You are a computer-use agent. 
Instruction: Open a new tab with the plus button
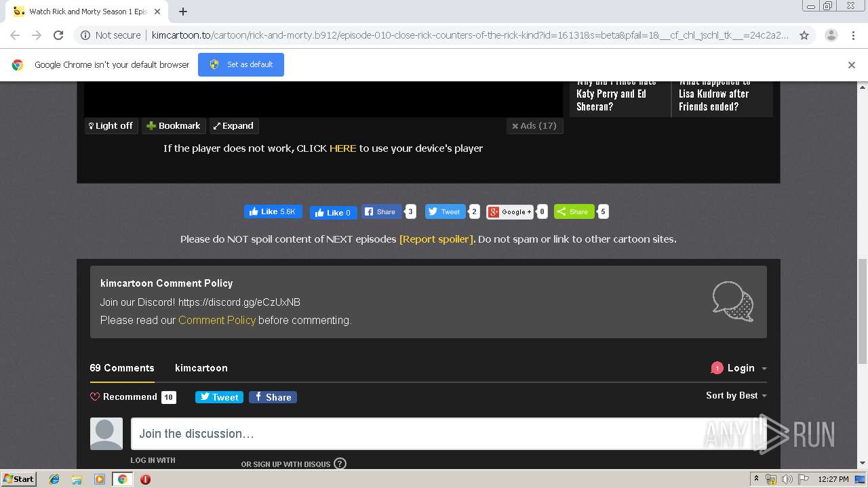183,12
